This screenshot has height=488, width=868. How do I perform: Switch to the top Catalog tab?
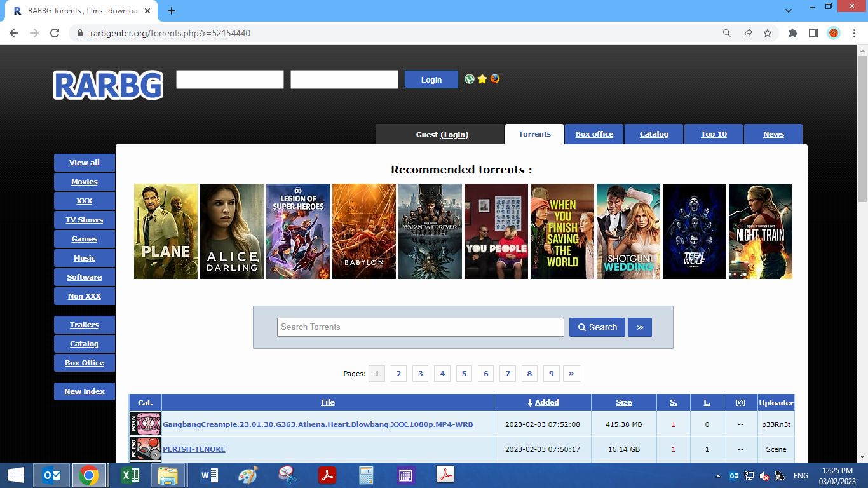[x=654, y=134]
